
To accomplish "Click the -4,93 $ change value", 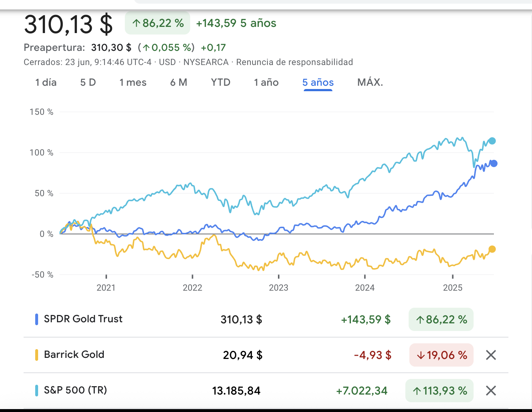I will [373, 355].
